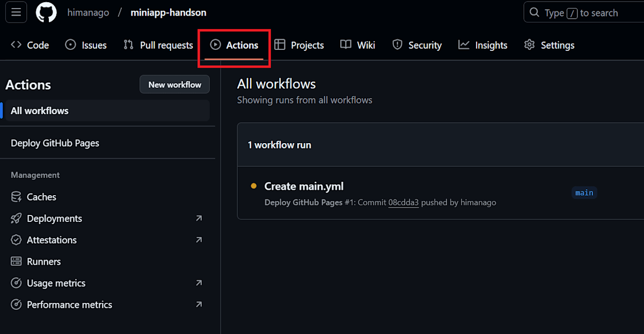Click the Usage metrics meter icon

point(17,283)
